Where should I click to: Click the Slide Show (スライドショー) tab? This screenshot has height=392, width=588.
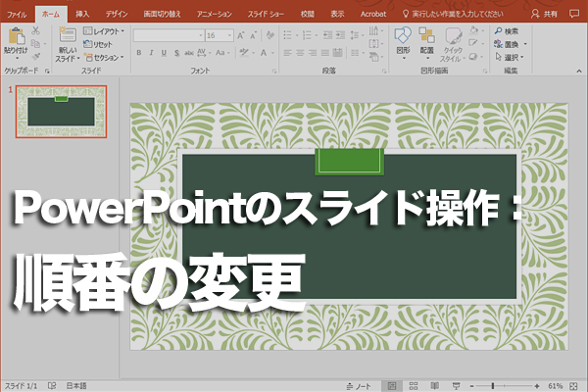(x=266, y=15)
